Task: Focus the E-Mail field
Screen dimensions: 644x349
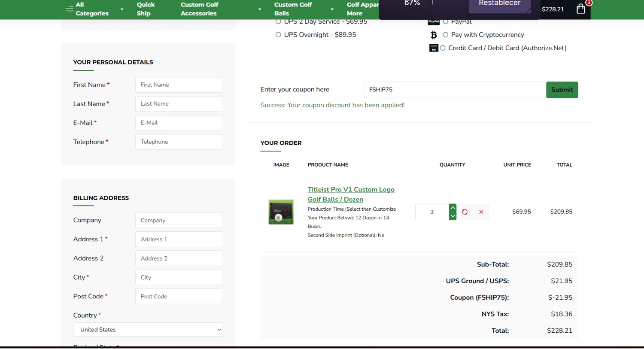Action: (x=179, y=123)
